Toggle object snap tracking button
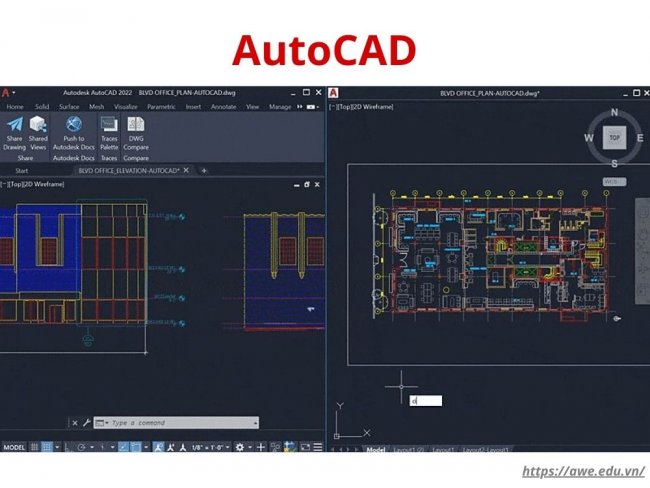Screen dimensions: 650x488 (x=123, y=447)
